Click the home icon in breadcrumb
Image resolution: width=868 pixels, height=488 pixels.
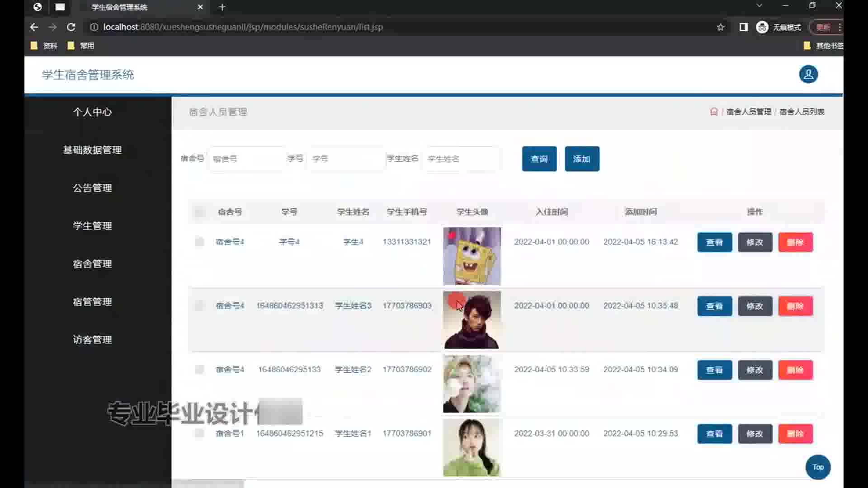[714, 112]
